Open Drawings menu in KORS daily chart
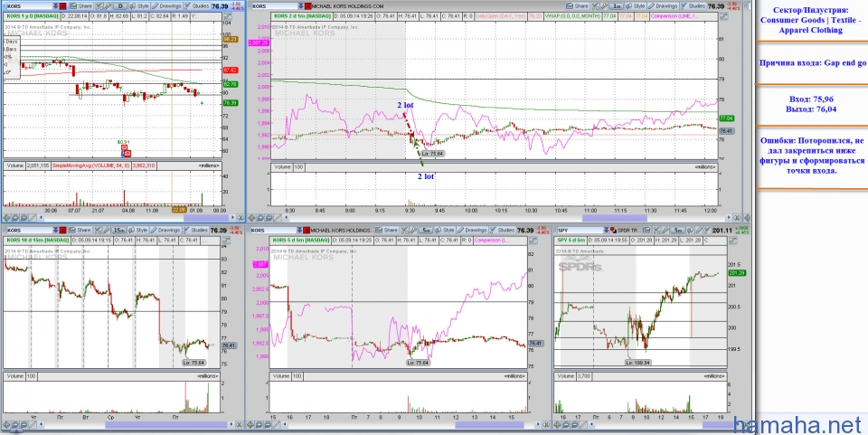This screenshot has height=435, width=868. click(166, 6)
